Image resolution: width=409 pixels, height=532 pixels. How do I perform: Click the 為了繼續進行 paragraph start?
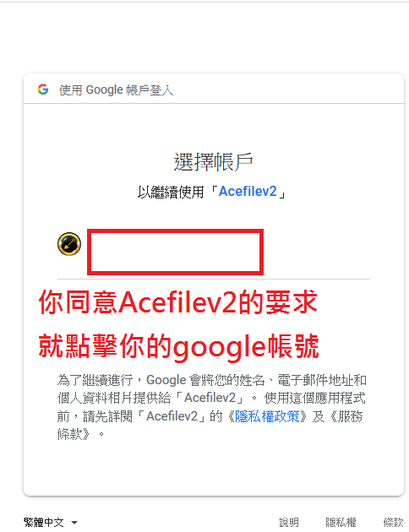click(x=95, y=380)
